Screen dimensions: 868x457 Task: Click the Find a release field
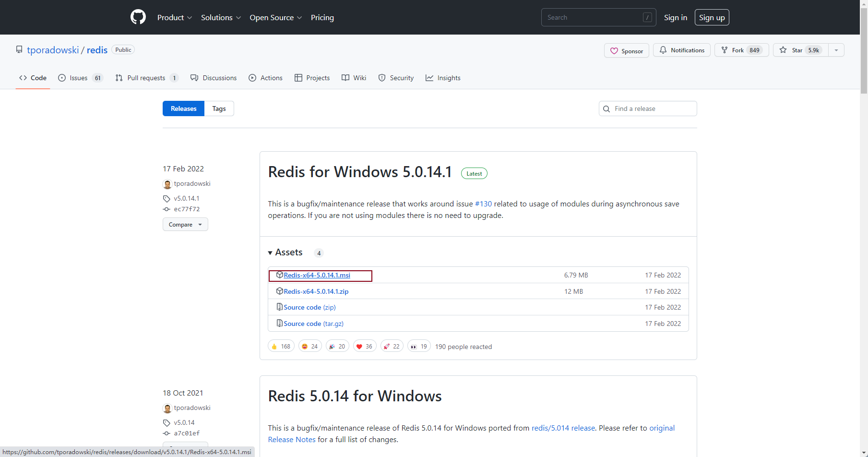click(x=648, y=109)
